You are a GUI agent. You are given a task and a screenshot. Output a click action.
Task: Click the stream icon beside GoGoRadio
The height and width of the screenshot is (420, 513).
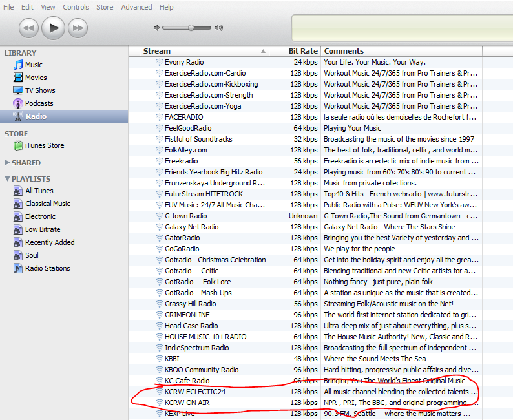point(159,249)
